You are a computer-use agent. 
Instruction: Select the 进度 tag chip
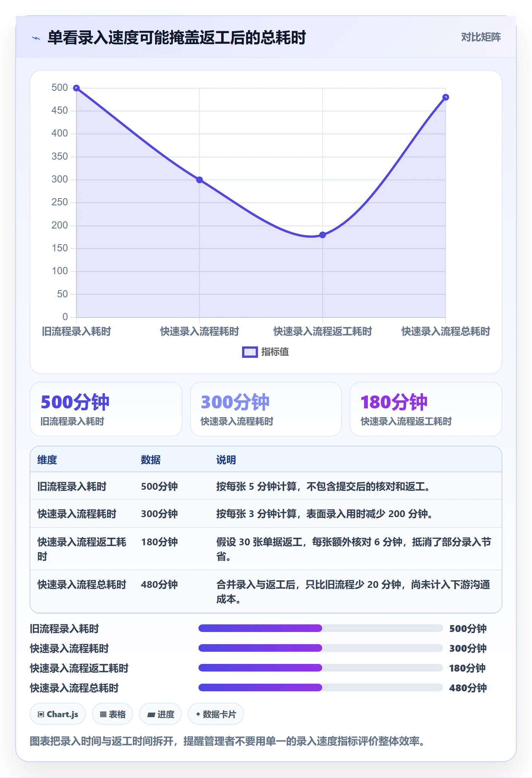[x=160, y=714]
